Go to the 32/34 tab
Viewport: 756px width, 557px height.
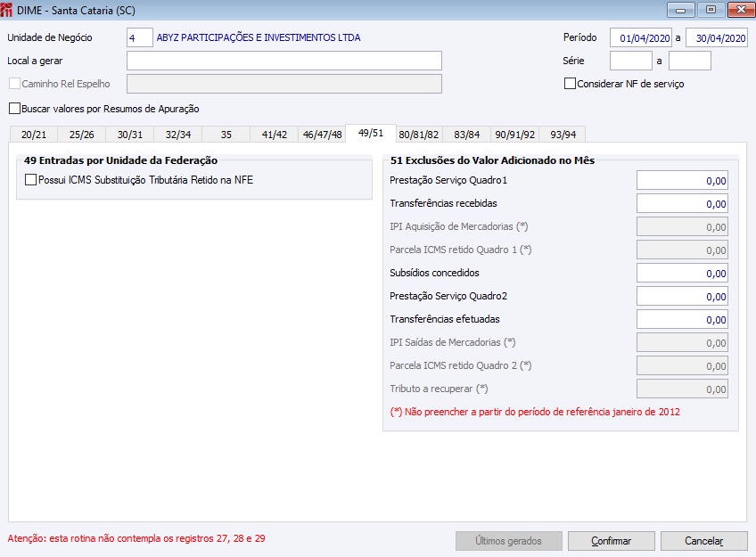point(178,135)
